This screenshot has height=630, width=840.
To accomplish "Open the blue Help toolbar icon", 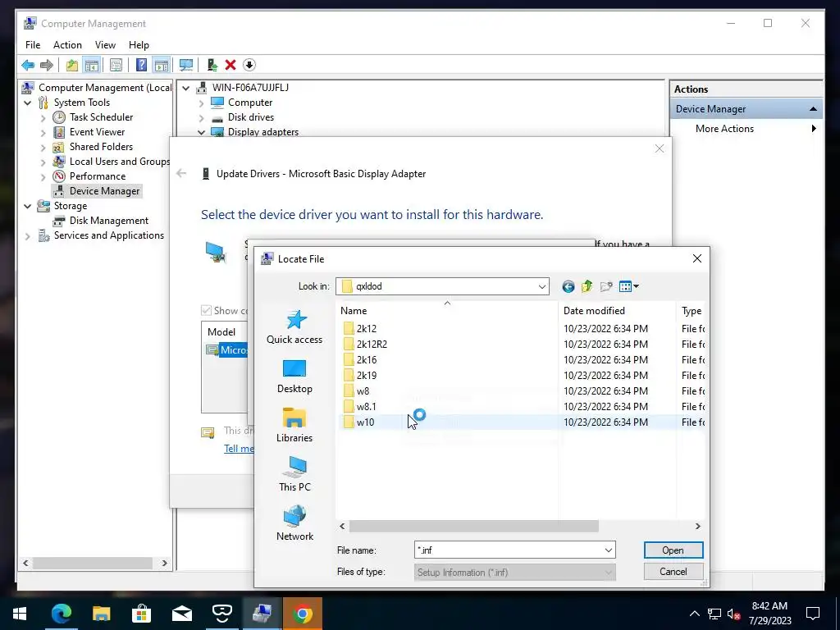I will pos(141,66).
